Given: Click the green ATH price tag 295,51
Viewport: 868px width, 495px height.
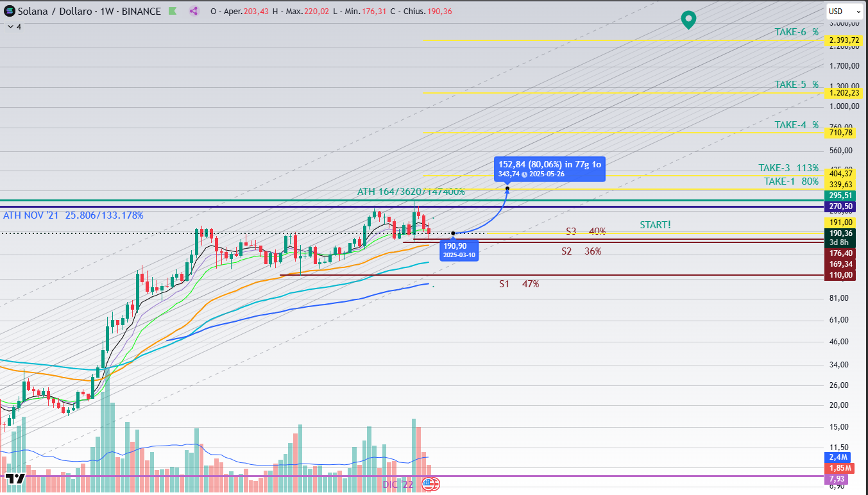Looking at the screenshot, I should pyautogui.click(x=841, y=196).
